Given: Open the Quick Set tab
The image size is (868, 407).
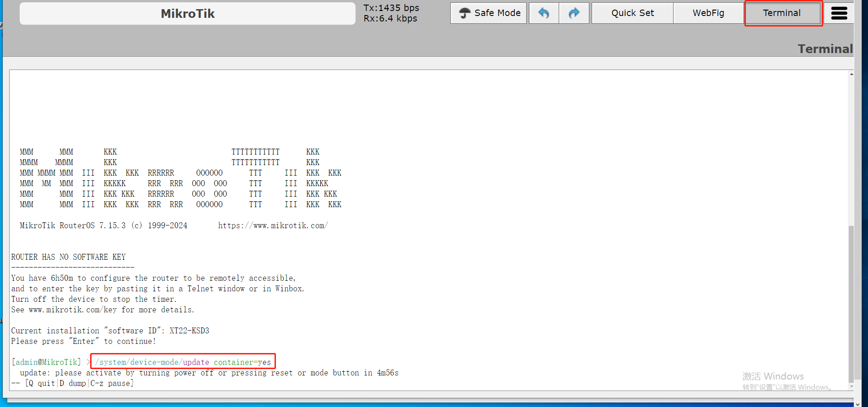Looking at the screenshot, I should [x=632, y=13].
